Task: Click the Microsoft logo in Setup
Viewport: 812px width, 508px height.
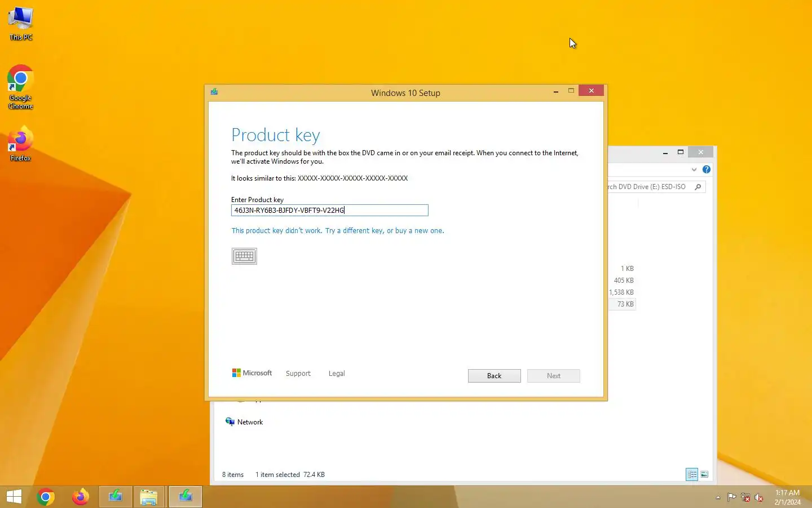Action: point(252,373)
